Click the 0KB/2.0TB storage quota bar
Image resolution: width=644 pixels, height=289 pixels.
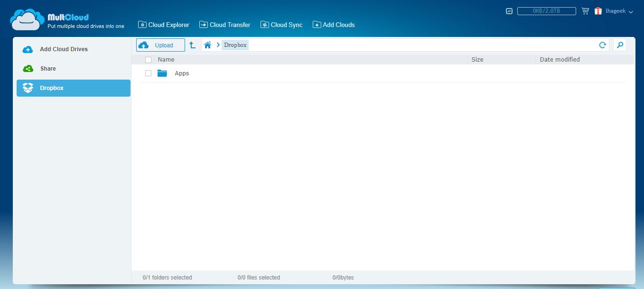click(x=547, y=11)
